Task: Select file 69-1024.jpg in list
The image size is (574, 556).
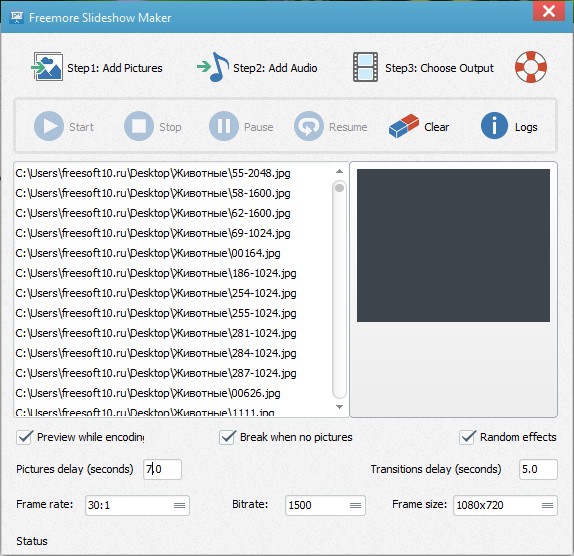Action: (153, 233)
